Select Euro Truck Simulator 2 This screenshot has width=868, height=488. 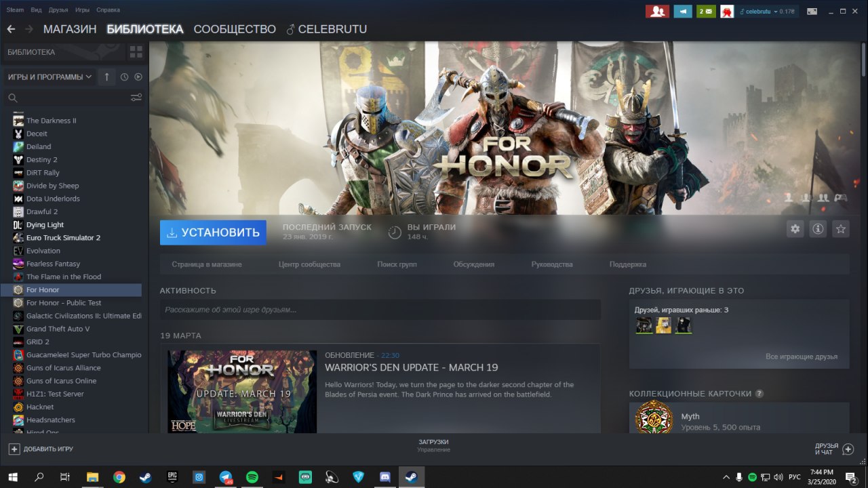coord(63,238)
